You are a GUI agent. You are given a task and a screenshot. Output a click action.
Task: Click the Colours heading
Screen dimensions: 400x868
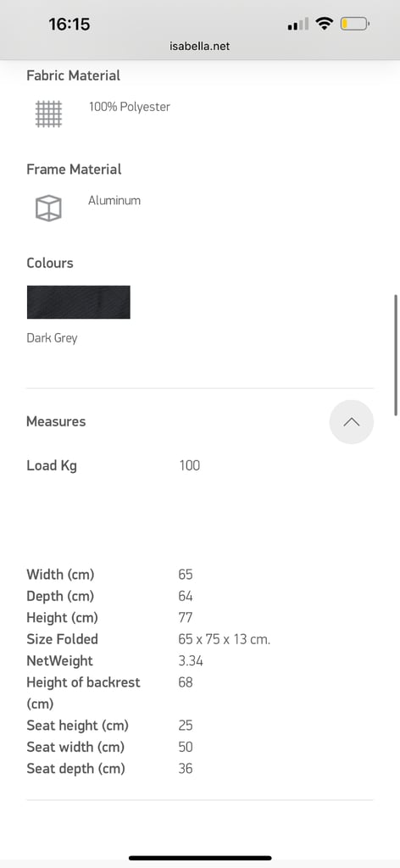point(50,263)
